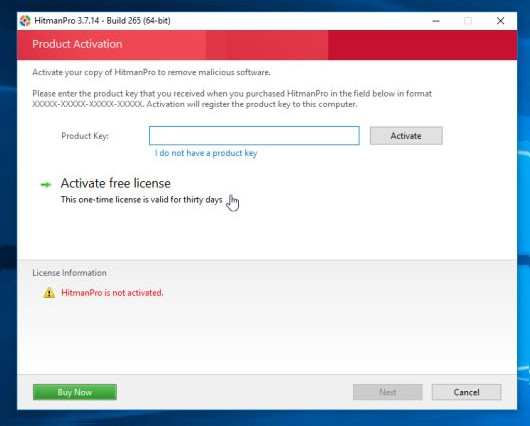Click 'Activate your copy of HitmanPro' instruction text
This screenshot has width=530, height=426.
(151, 72)
